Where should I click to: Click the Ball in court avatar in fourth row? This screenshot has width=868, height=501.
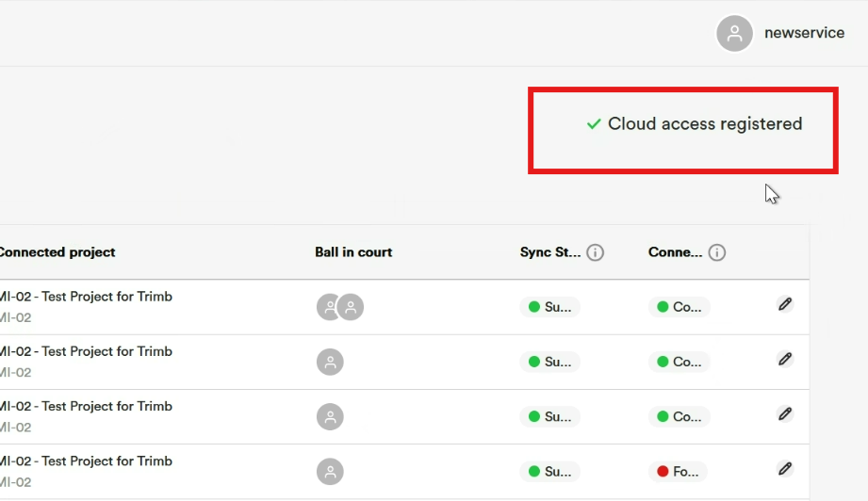pyautogui.click(x=330, y=472)
